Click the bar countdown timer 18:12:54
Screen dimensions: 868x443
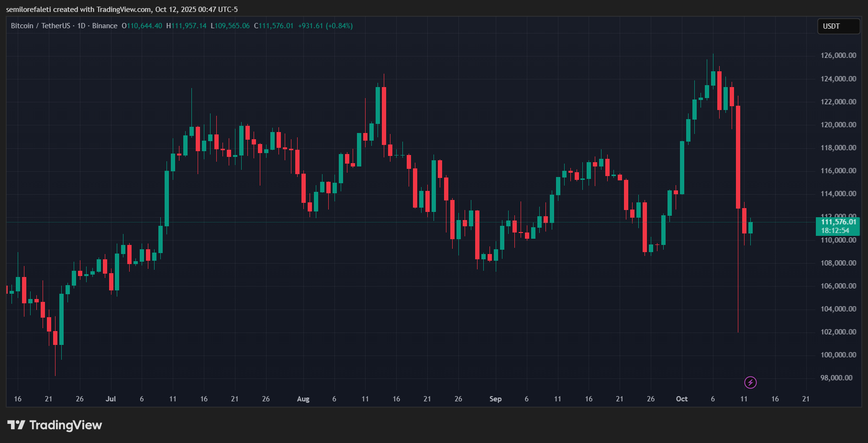pos(835,231)
